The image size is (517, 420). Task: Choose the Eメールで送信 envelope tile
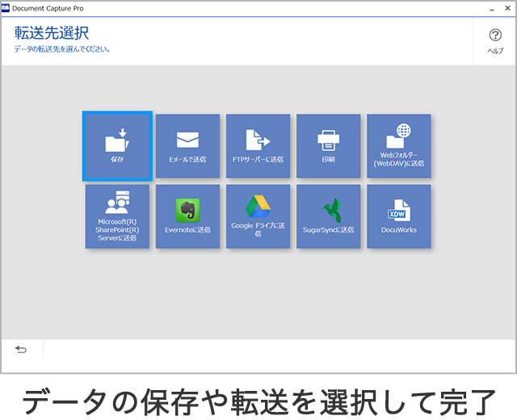coord(187,146)
